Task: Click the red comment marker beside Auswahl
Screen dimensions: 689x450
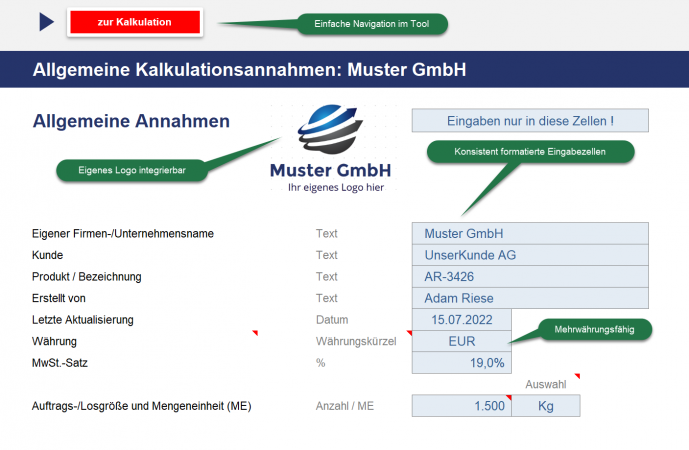Action: coord(577,376)
